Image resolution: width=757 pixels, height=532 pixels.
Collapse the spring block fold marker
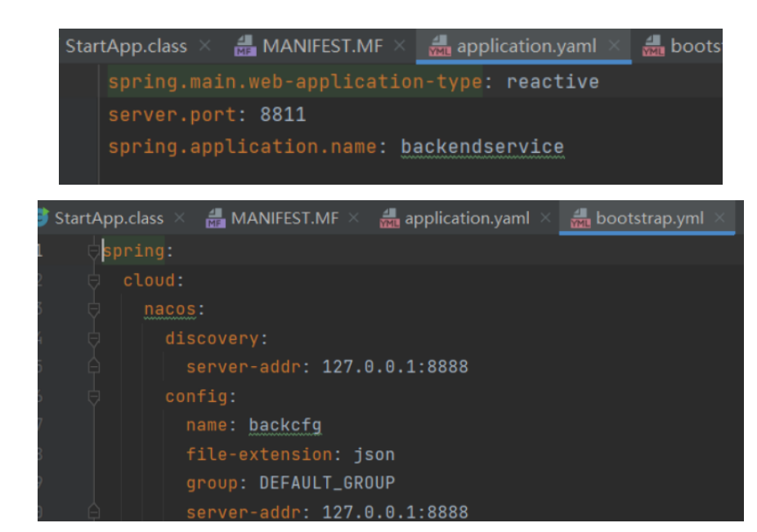point(94,252)
